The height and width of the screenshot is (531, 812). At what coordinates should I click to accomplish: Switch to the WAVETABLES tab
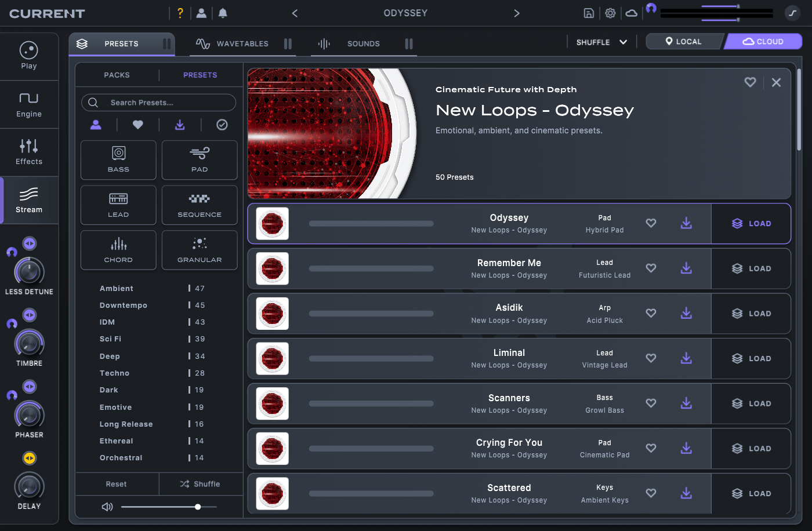pos(242,43)
